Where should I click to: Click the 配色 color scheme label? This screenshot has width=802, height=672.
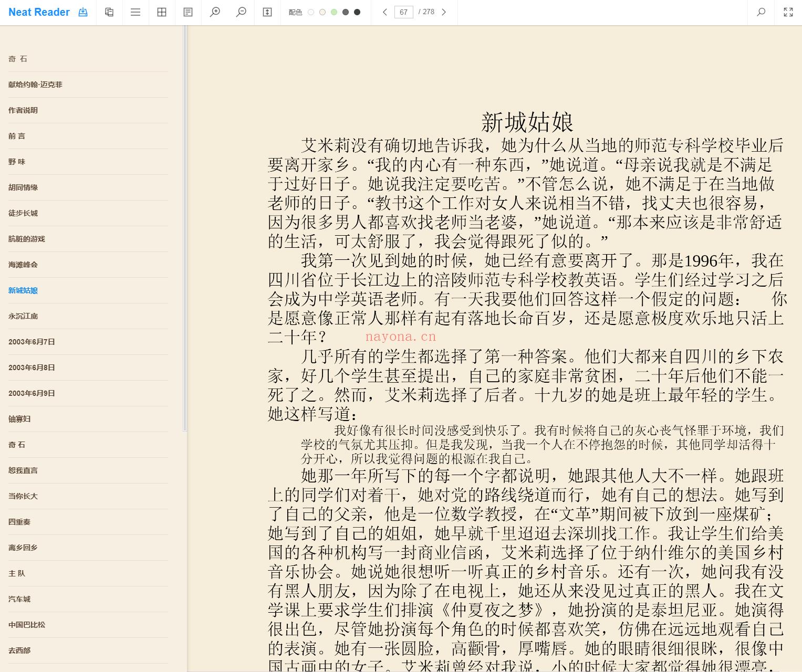295,12
